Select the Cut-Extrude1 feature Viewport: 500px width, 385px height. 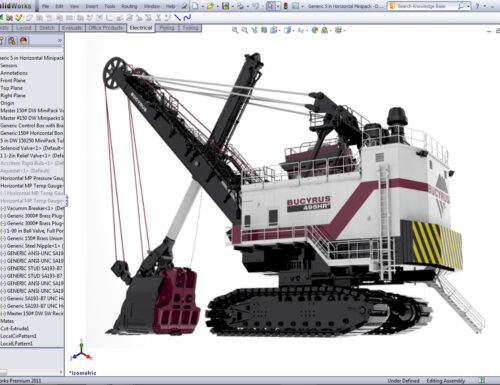point(15,329)
